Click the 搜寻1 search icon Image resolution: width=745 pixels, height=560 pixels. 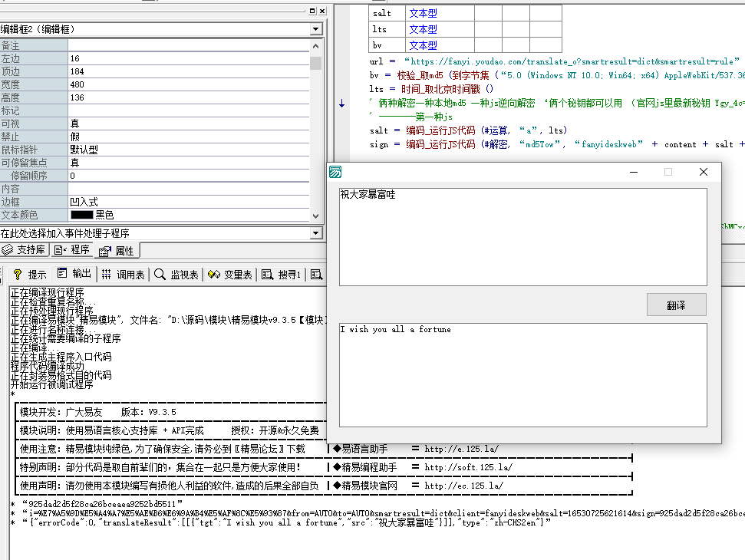tap(268, 275)
